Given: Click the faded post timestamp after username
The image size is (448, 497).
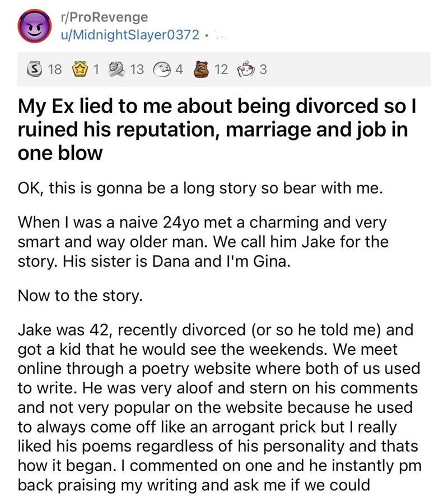Looking at the screenshot, I should pyautogui.click(x=218, y=35).
